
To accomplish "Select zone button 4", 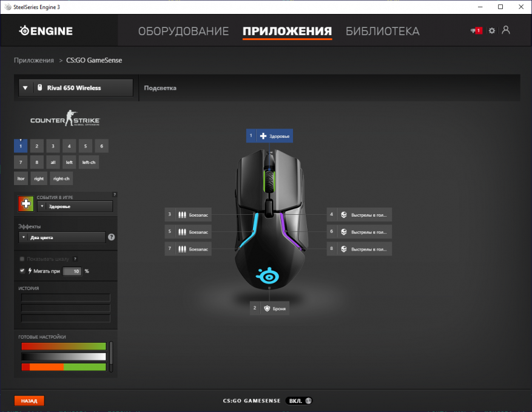I will tap(69, 146).
